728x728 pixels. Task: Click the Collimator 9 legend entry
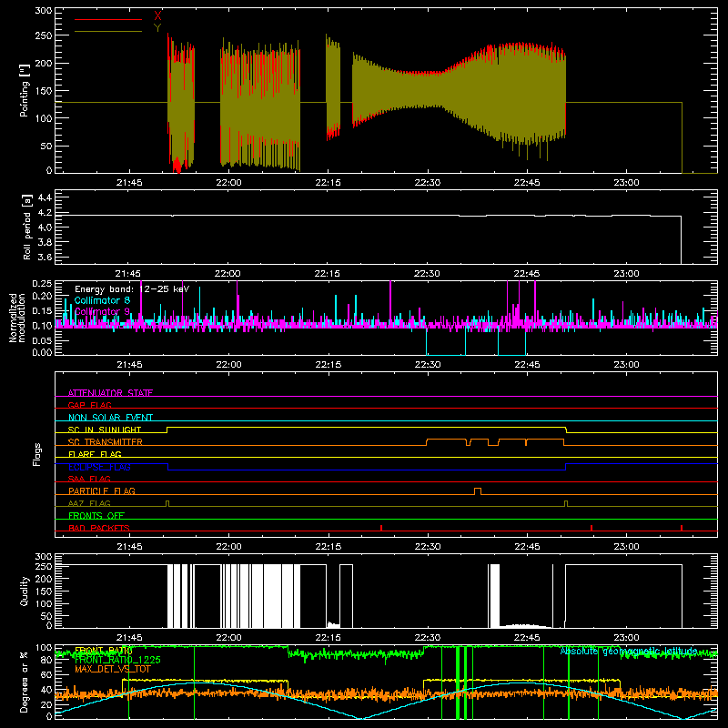pyautogui.click(x=102, y=311)
